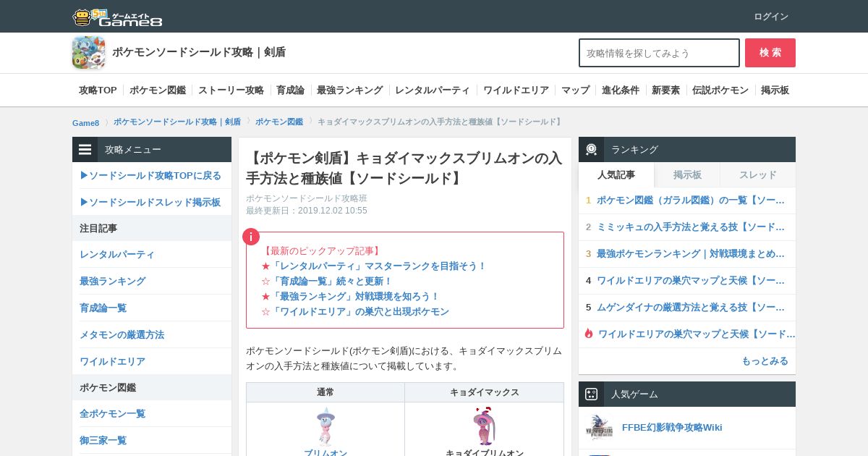Open the sidebar メタモンの厳選方法 link
Viewport: 868px width, 456px height.
(122, 335)
